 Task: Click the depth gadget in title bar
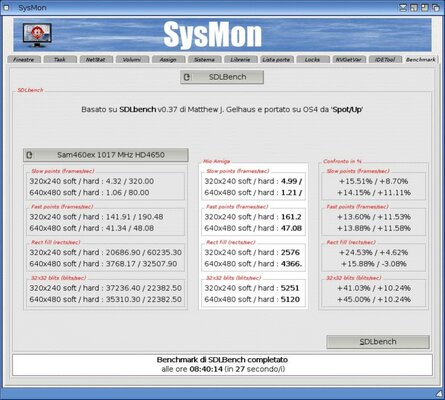tap(436, 8)
